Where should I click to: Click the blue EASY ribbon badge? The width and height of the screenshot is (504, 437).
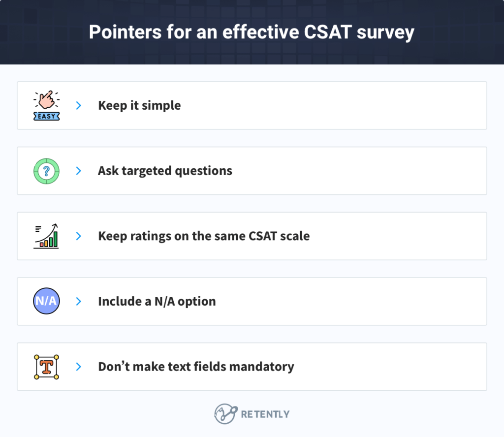(x=46, y=117)
